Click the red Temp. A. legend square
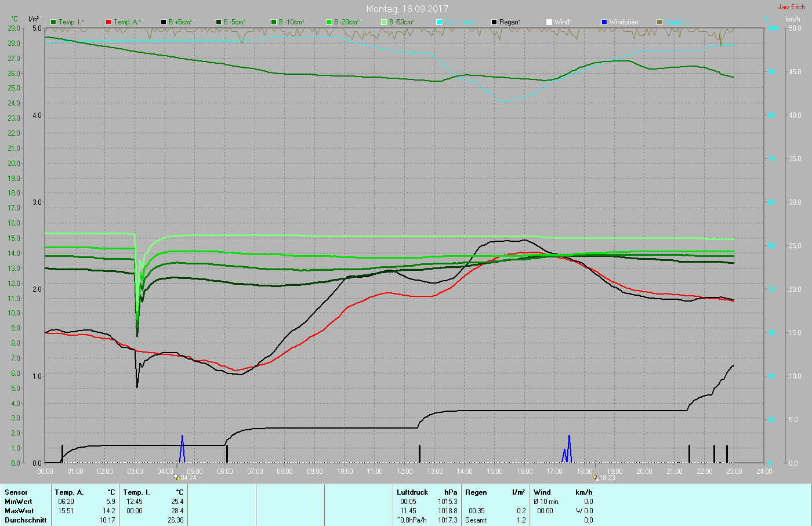This screenshot has width=812, height=526. [108, 22]
